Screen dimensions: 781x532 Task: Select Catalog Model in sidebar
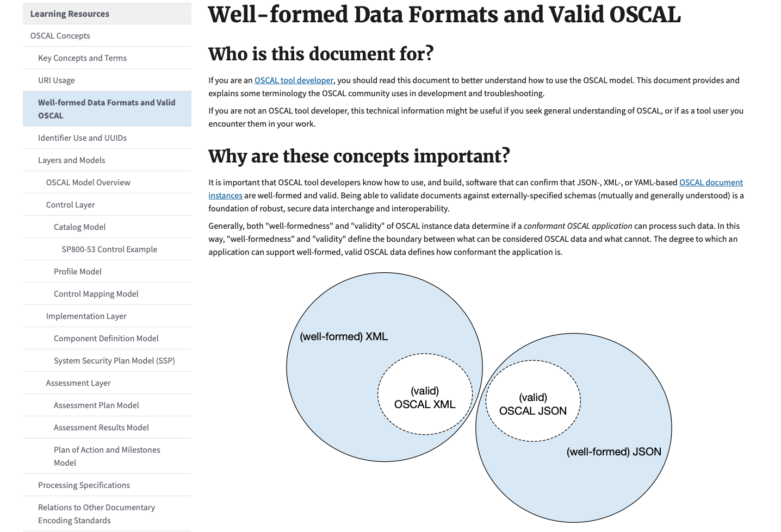point(80,227)
